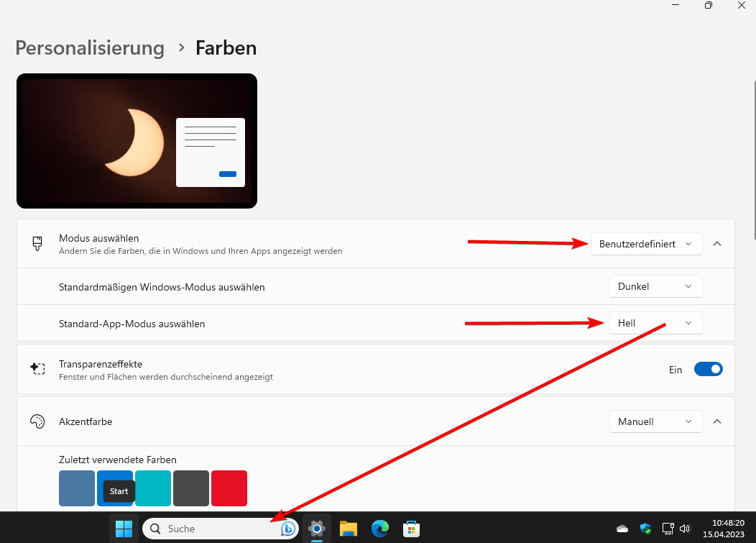Viewport: 756px width, 543px height.
Task: Open the Windows Start button
Action: [124, 529]
